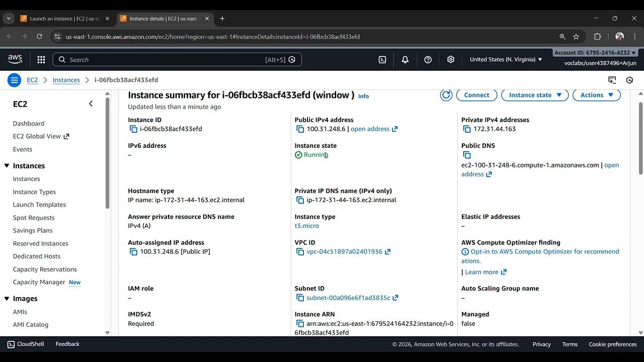Click the browser address bar URL

[212, 37]
